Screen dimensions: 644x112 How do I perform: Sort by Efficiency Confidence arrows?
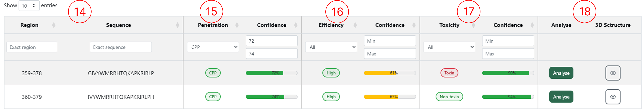[414, 25]
